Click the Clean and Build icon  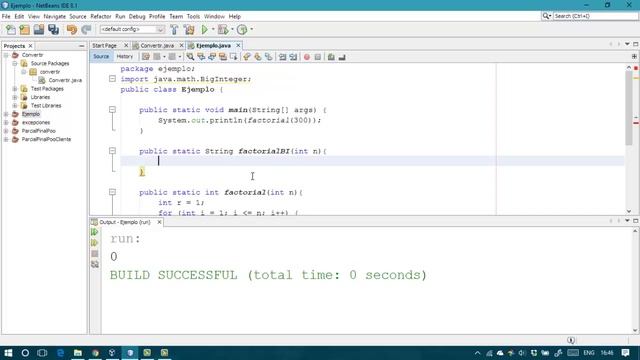click(x=189, y=29)
